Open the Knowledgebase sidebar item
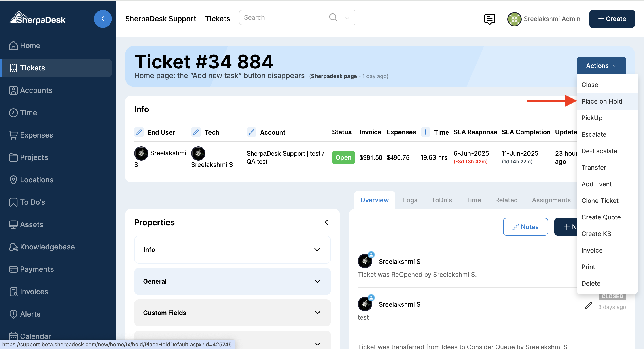The height and width of the screenshot is (349, 644). (47, 247)
